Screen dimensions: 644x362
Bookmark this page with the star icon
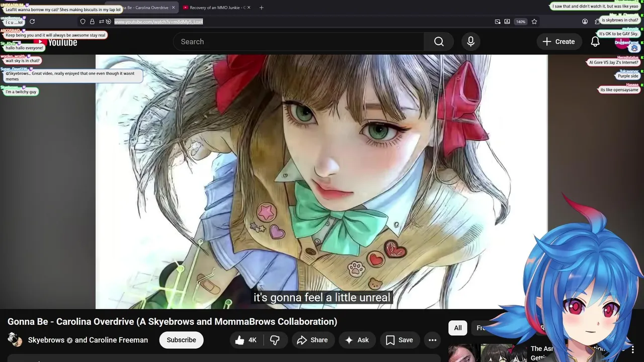tap(534, 22)
